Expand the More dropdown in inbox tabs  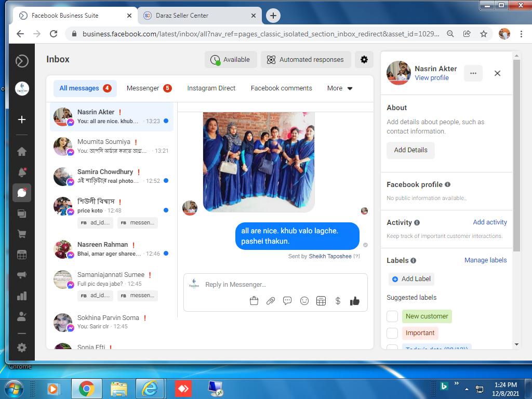point(340,88)
